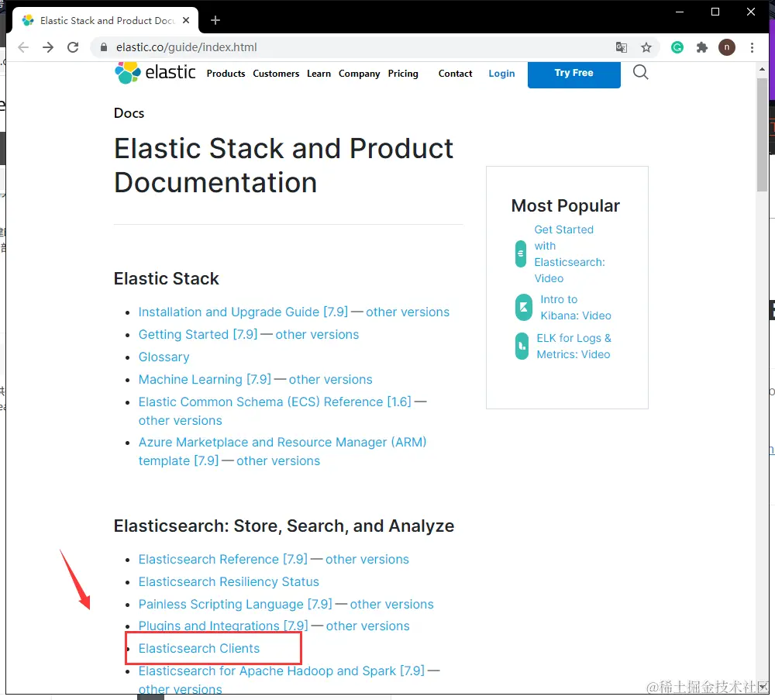Viewport: 775px width, 700px height.
Task: Click the Elastic logo
Action: click(x=156, y=73)
